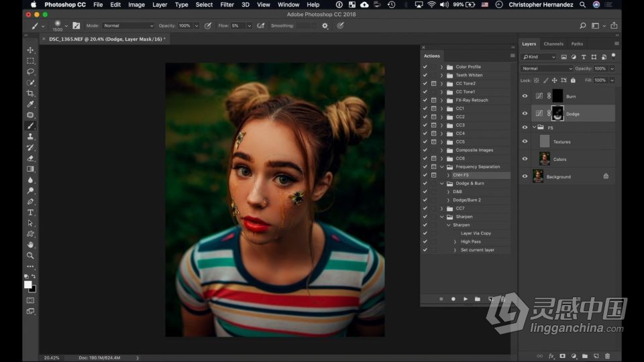Select the Path Selection tool
This screenshot has width=644, height=362.
30,223
